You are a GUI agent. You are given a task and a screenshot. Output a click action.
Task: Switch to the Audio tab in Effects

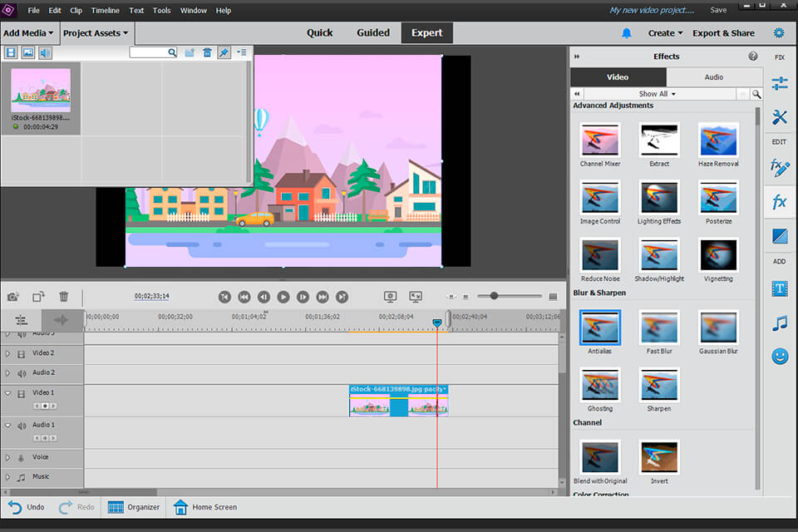coord(713,76)
